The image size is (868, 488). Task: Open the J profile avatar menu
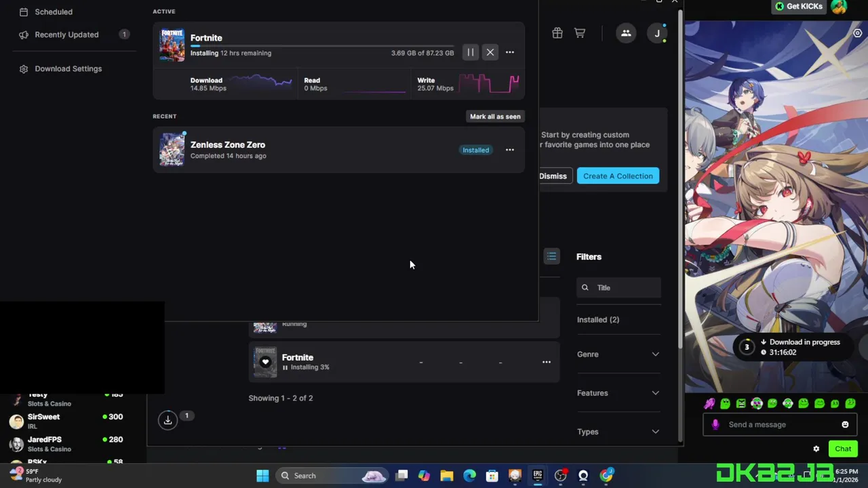point(656,33)
